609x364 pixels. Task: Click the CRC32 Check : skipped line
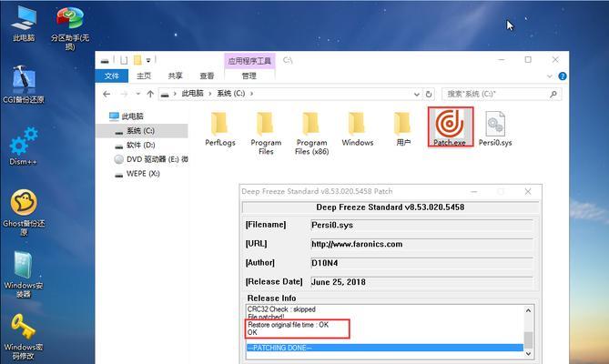point(281,309)
